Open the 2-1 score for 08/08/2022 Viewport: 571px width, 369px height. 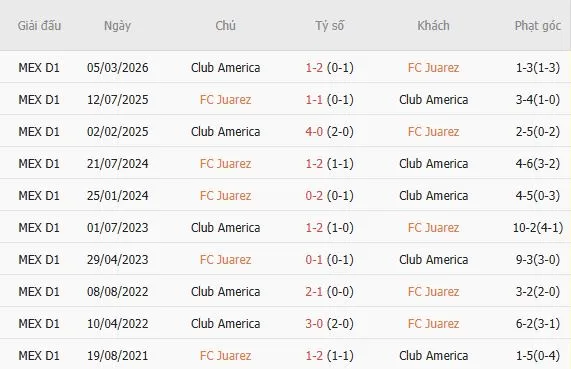point(314,292)
